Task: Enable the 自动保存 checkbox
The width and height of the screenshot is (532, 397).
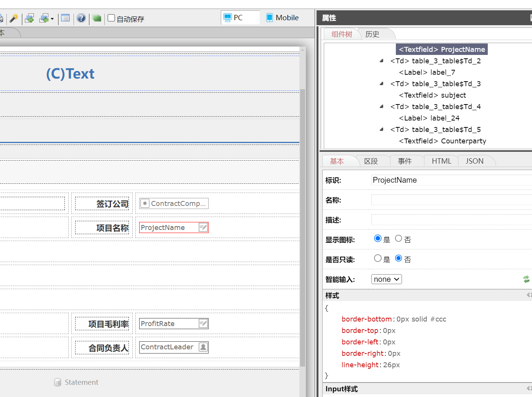Action: tap(111, 18)
